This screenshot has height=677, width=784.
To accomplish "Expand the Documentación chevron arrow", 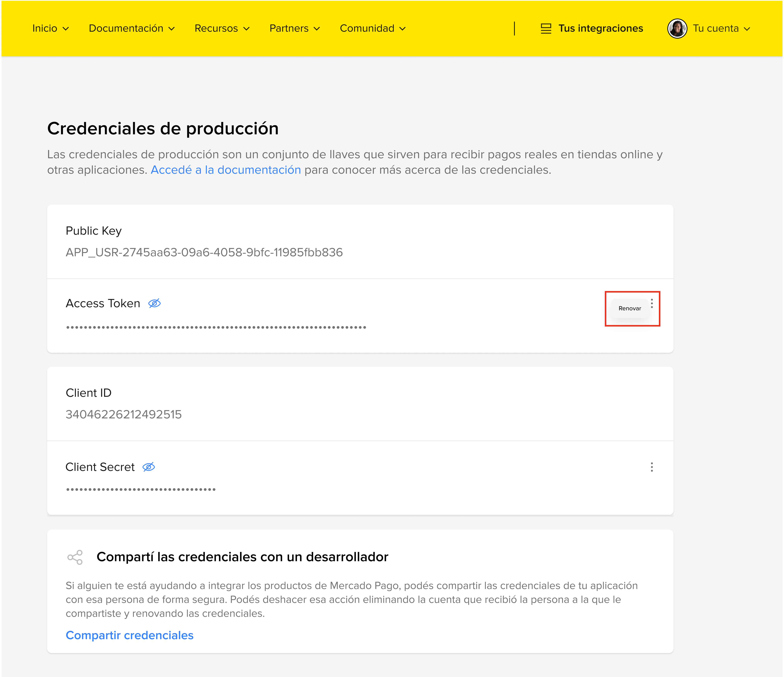I will point(171,29).
